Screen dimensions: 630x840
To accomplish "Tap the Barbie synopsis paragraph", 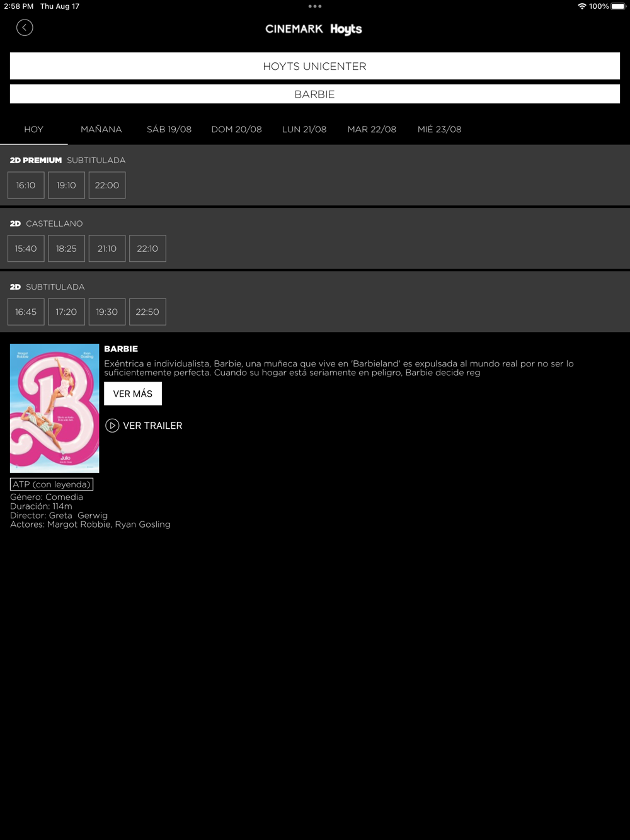I will click(x=339, y=368).
